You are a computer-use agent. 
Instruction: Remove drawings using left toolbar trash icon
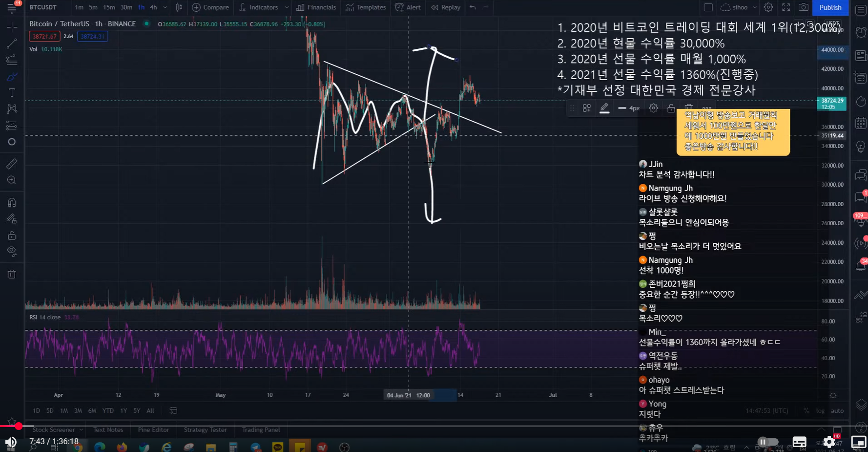12,274
